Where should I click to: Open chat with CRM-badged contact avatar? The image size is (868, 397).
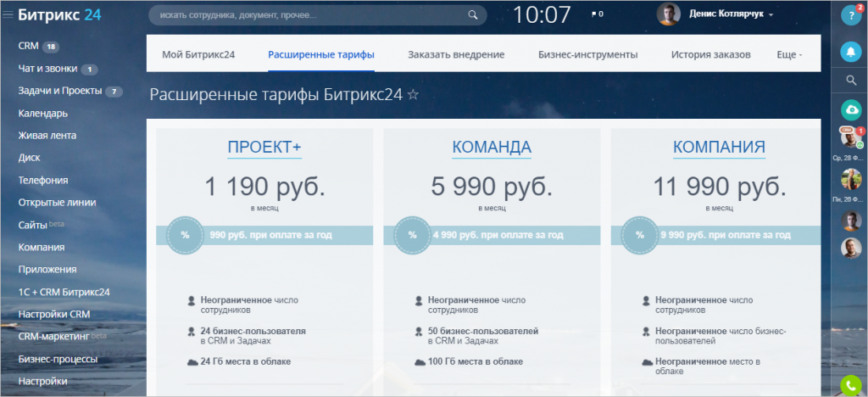(x=850, y=139)
